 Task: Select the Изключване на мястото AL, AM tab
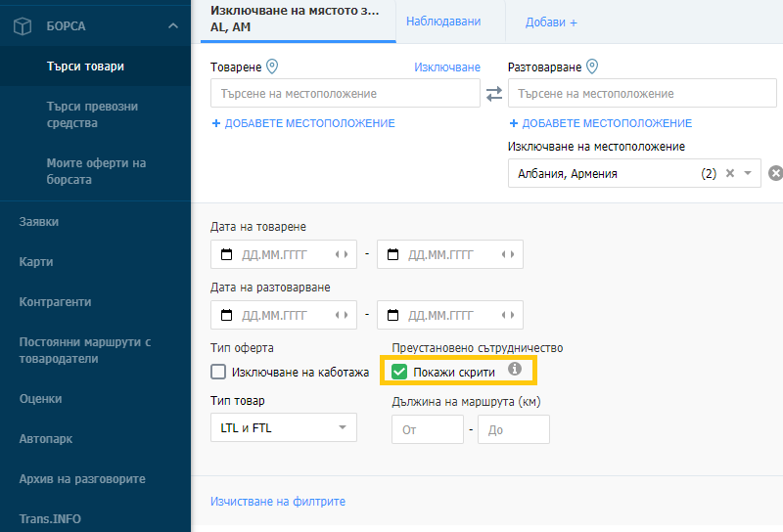[299, 20]
